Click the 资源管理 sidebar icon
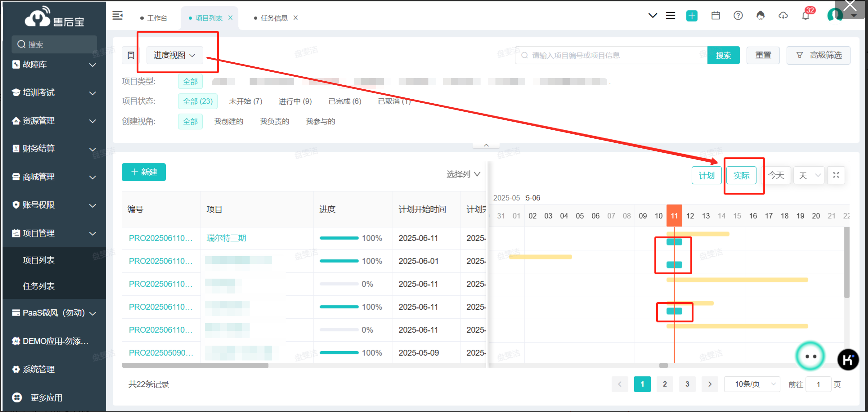Image resolution: width=868 pixels, height=412 pixels. click(16, 120)
